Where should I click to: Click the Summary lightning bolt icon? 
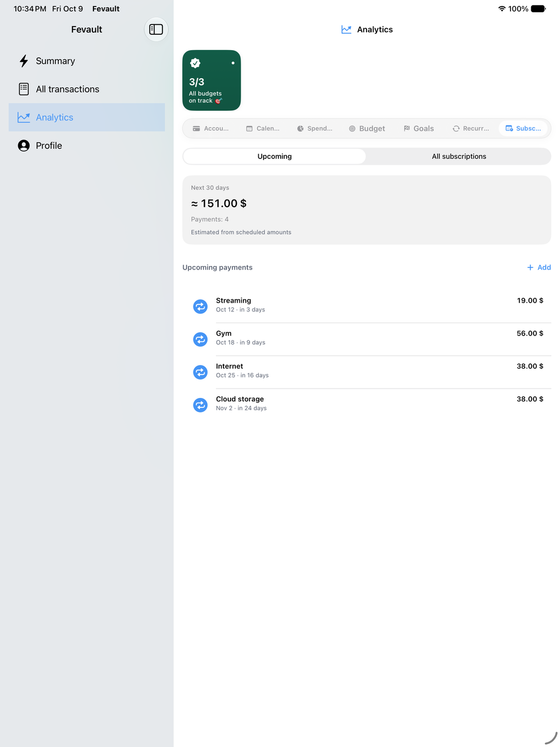pos(24,61)
